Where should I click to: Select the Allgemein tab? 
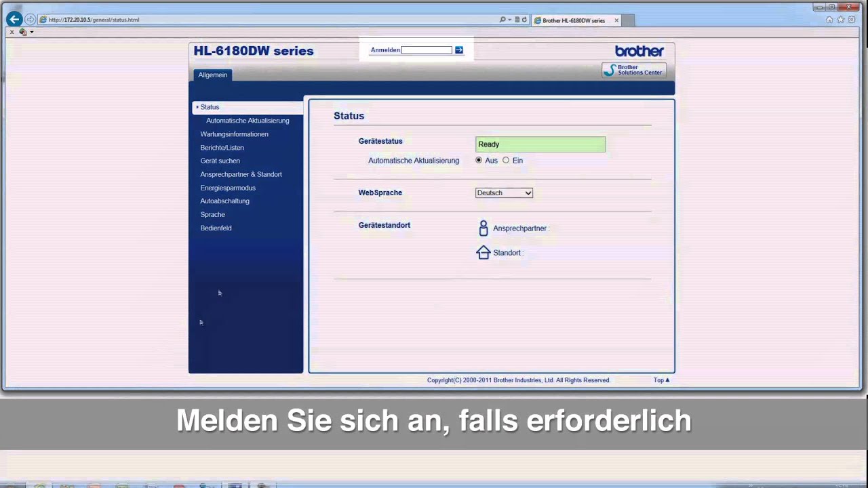point(213,75)
